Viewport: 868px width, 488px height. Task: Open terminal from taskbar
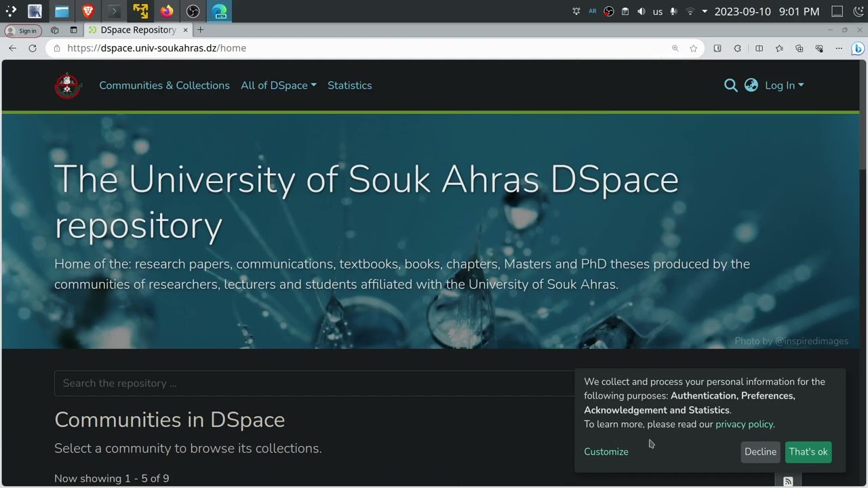coord(114,11)
